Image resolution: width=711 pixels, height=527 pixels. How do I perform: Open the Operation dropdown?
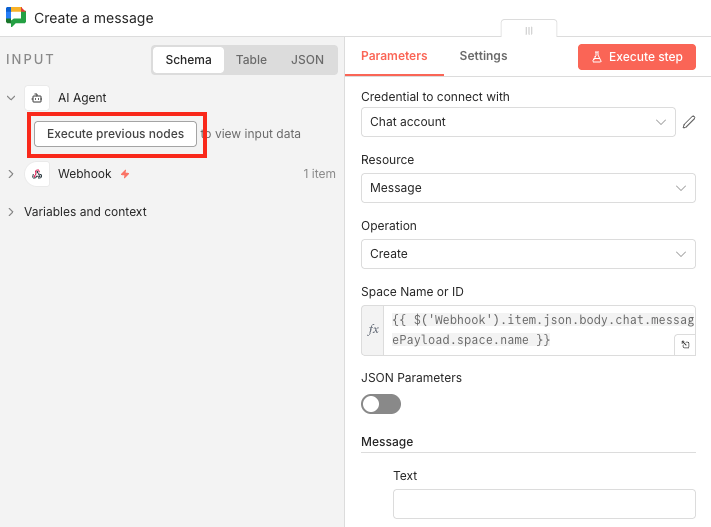point(527,254)
